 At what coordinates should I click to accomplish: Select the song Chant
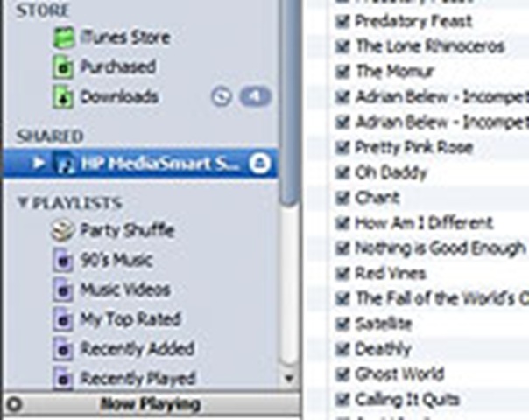(x=377, y=198)
